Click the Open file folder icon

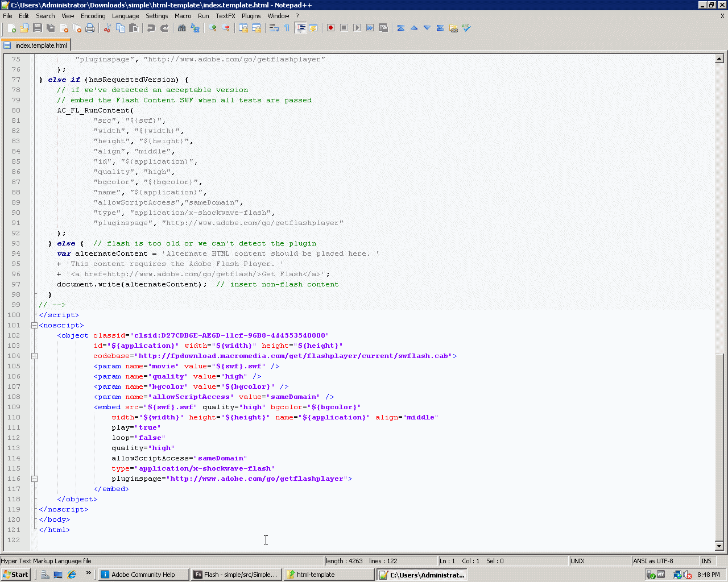24,28
